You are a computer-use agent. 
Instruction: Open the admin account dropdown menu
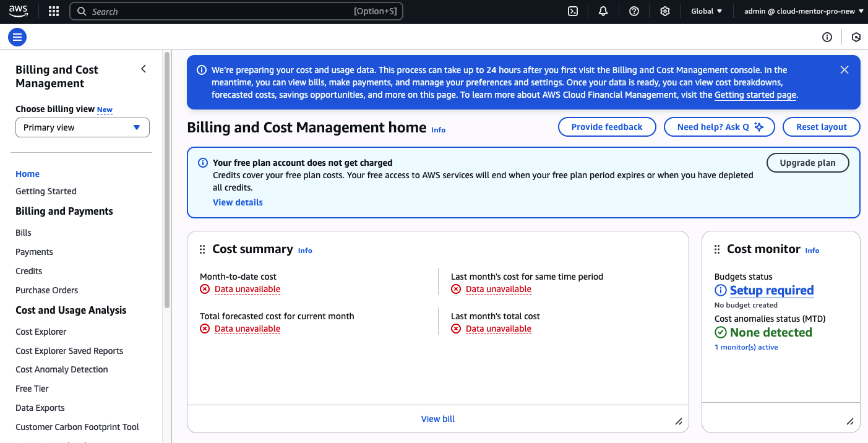click(804, 11)
